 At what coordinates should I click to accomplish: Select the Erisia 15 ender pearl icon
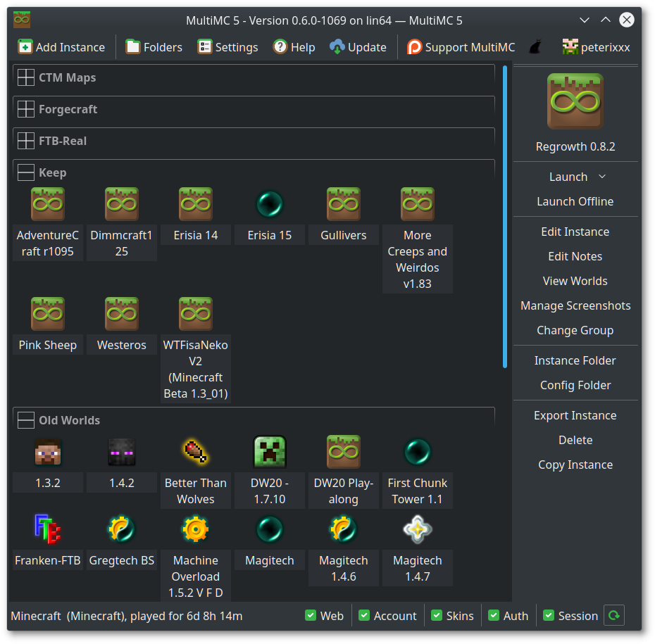coord(270,204)
